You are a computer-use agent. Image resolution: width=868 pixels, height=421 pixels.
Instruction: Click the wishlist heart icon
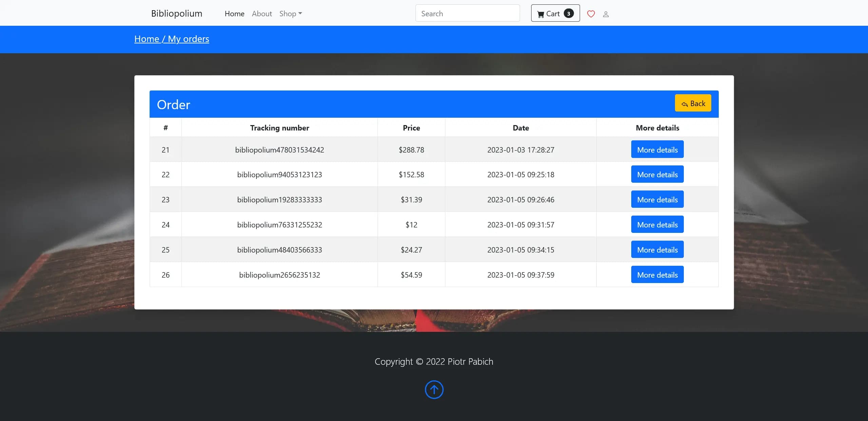point(591,13)
